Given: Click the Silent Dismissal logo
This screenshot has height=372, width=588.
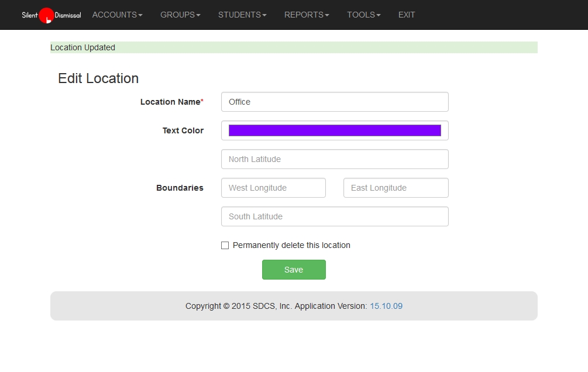Looking at the screenshot, I should (51, 15).
